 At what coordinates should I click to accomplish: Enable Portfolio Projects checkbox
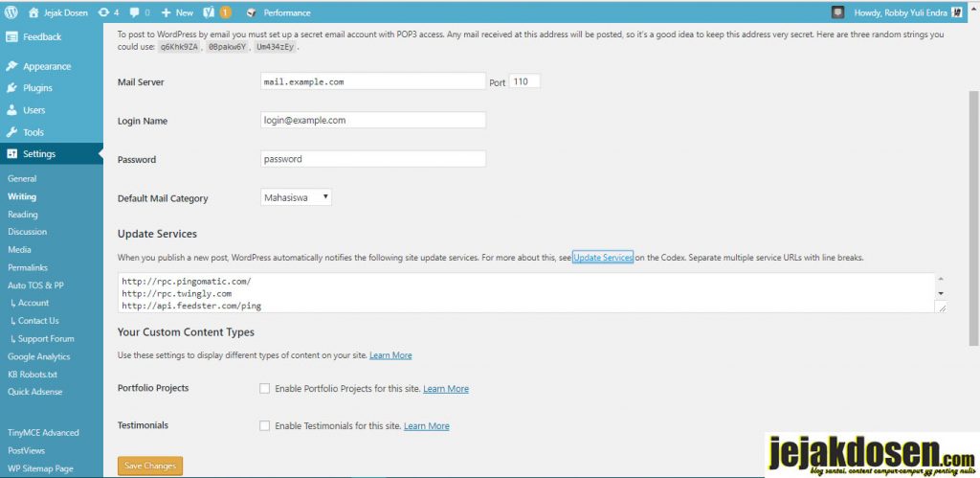pyautogui.click(x=264, y=389)
